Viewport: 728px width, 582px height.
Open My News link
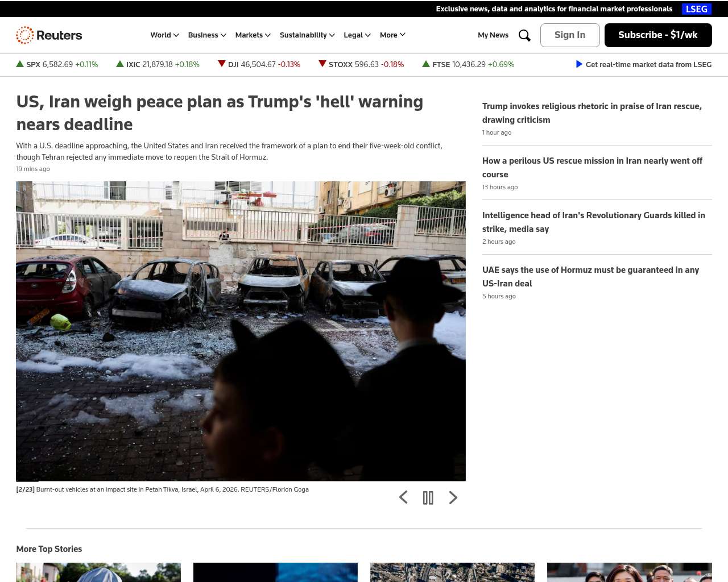(493, 35)
